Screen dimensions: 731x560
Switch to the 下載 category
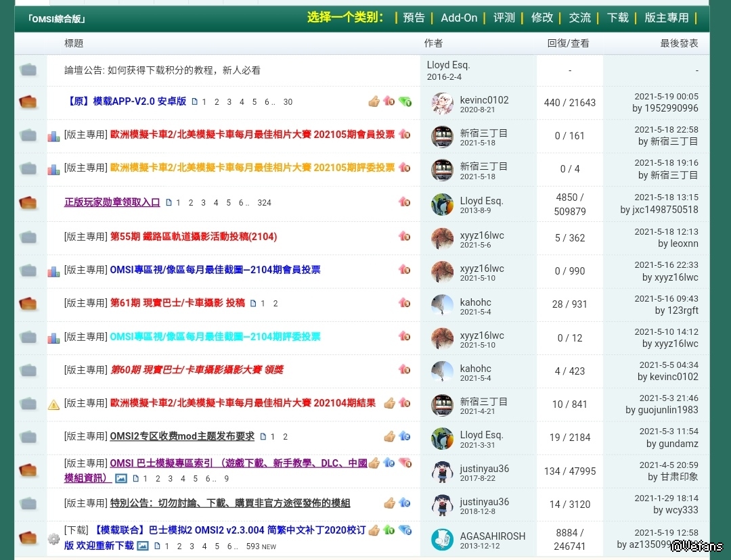tap(617, 18)
